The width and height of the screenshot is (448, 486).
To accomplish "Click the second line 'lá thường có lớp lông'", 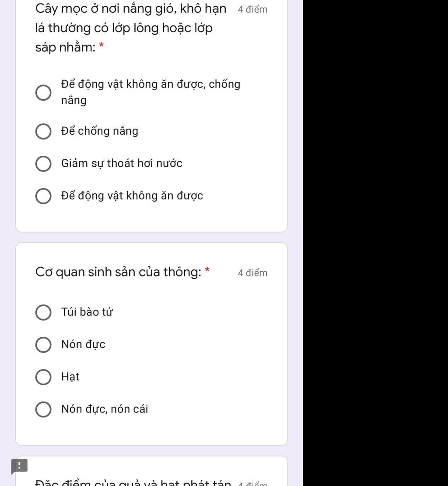I will (x=124, y=28).
